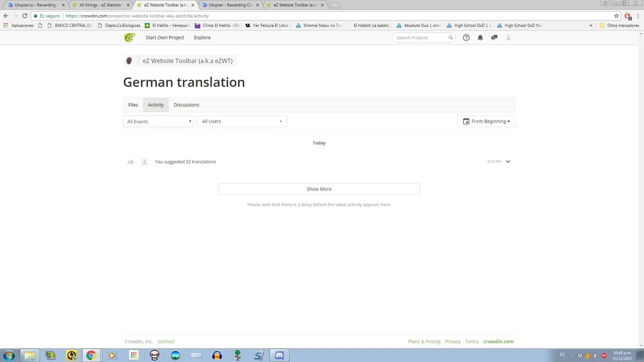Open the Windows Start menu
This screenshot has width=644, height=362.
click(x=9, y=355)
